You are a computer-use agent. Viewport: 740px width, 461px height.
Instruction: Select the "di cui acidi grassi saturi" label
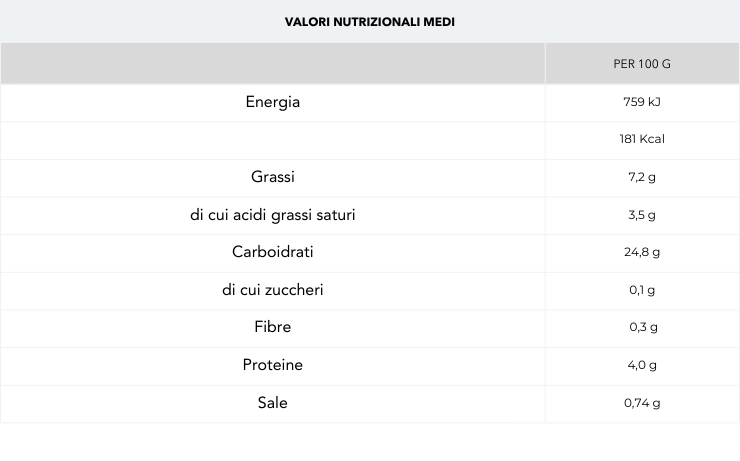(273, 215)
